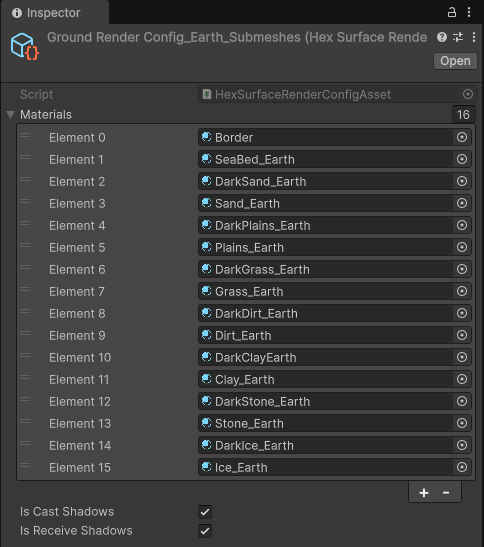Select the Element 12 label
Image resolution: width=484 pixels, height=547 pixels.
point(80,401)
